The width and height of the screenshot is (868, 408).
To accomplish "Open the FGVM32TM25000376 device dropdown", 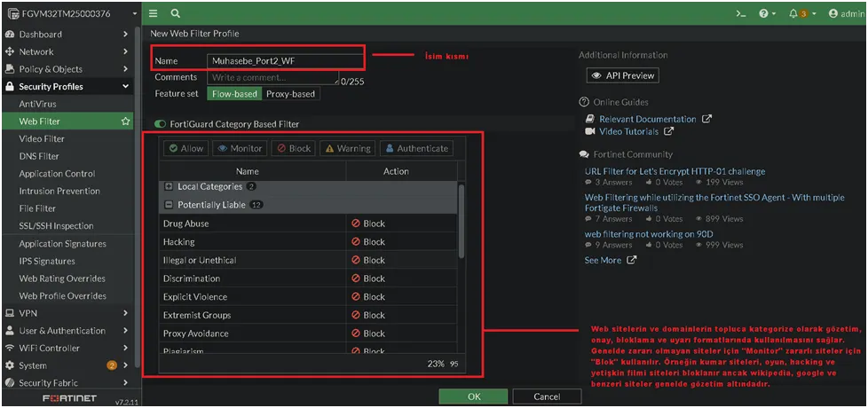I will [71, 13].
